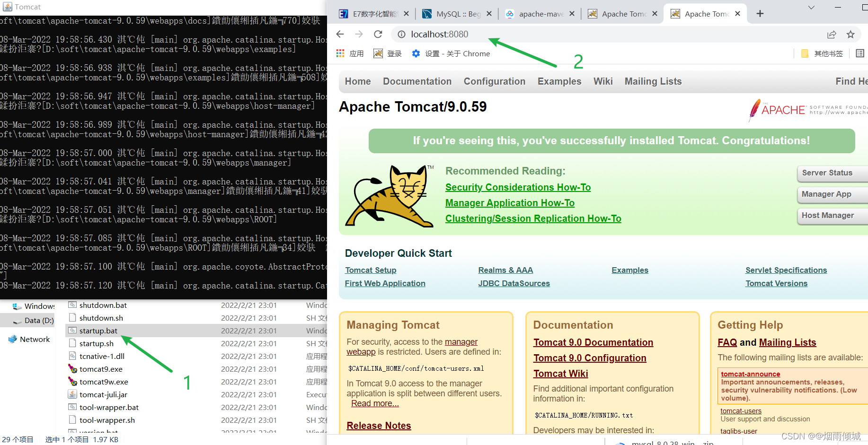Open the First Web Application link
Screen dimensions: 868x445
385,283
